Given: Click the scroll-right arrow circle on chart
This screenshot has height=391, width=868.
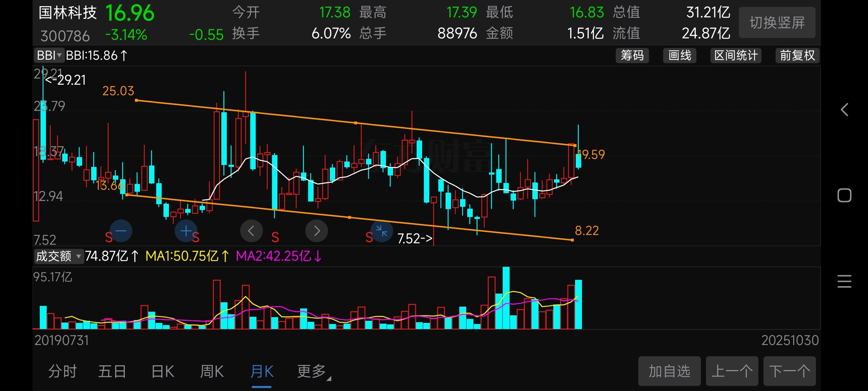Looking at the screenshot, I should (x=316, y=231).
